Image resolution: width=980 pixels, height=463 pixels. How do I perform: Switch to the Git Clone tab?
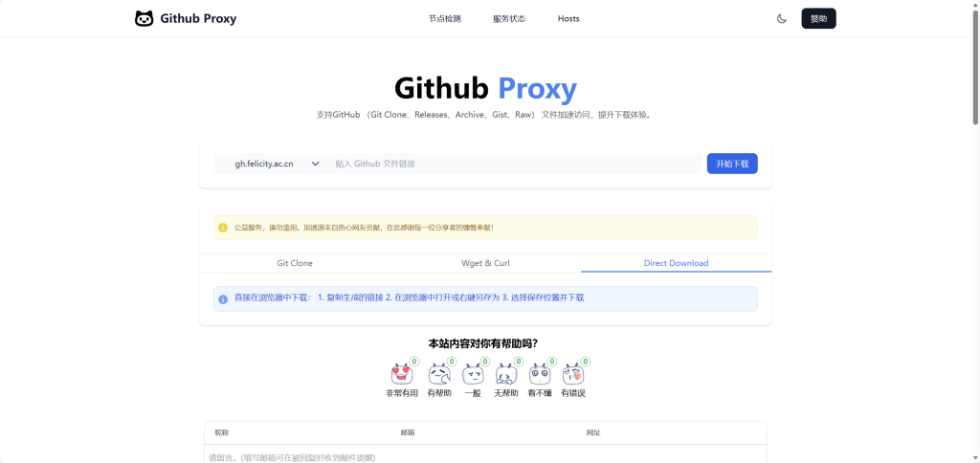[295, 263]
